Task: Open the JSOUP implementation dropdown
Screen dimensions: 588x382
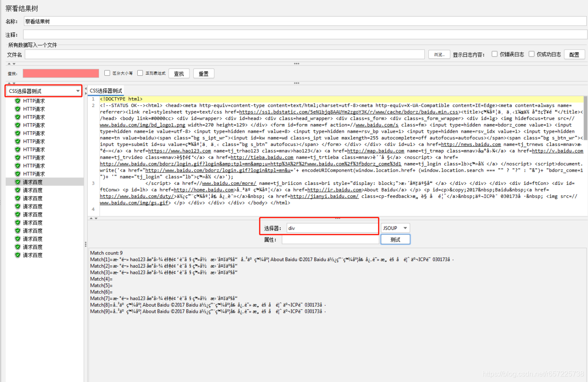Action: point(395,228)
